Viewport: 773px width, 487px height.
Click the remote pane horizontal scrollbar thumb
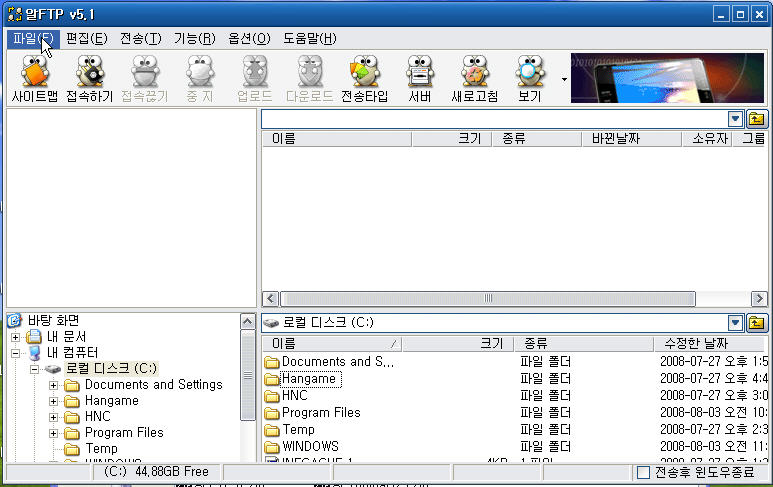488,299
